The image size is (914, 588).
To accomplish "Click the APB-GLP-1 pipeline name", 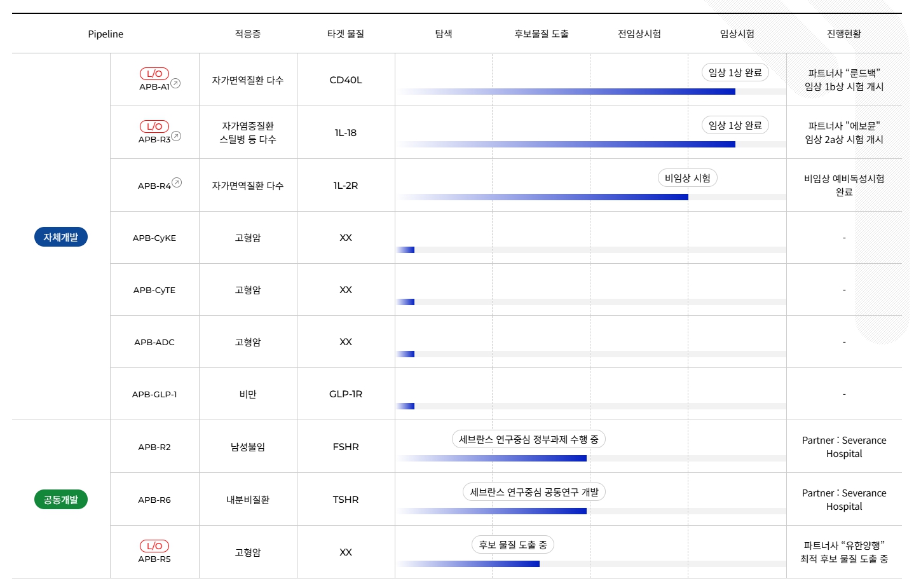I will pyautogui.click(x=154, y=394).
